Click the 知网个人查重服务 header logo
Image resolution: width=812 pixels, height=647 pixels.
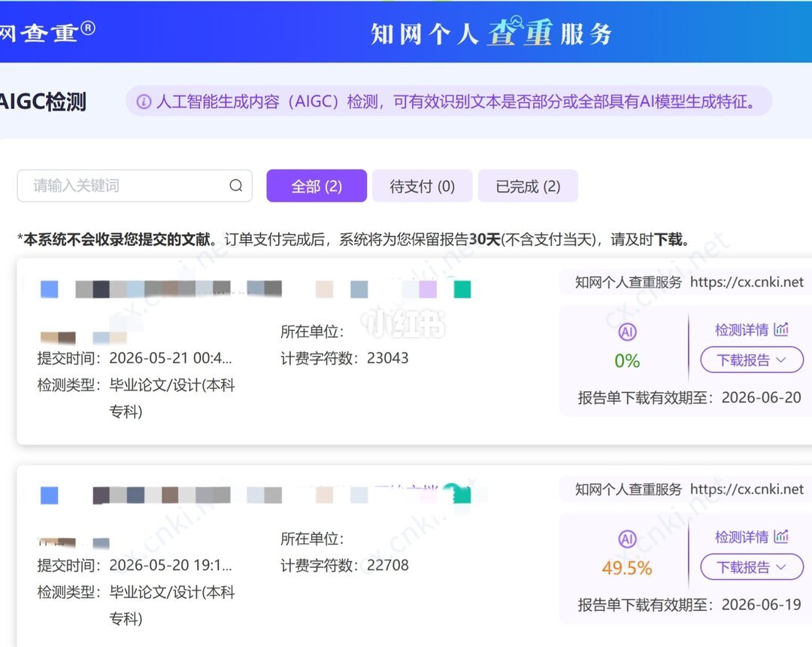492,32
